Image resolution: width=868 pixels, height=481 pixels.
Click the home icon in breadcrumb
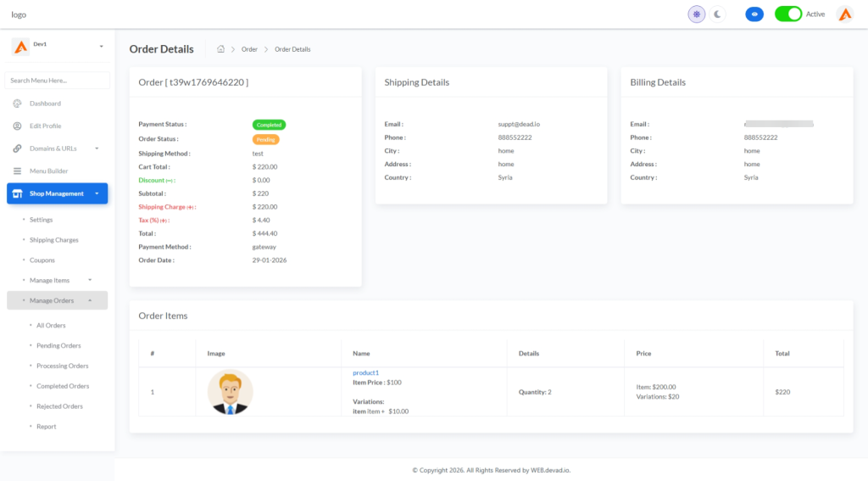click(x=220, y=49)
